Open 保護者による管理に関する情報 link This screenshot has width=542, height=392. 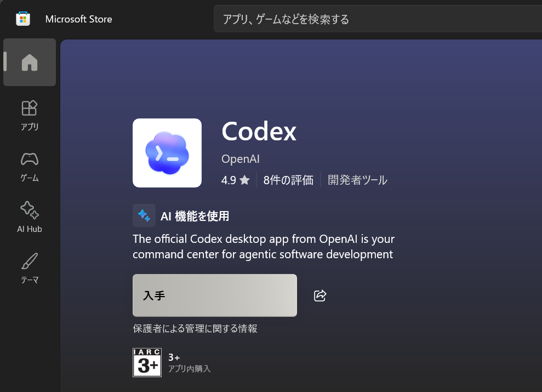click(x=195, y=328)
